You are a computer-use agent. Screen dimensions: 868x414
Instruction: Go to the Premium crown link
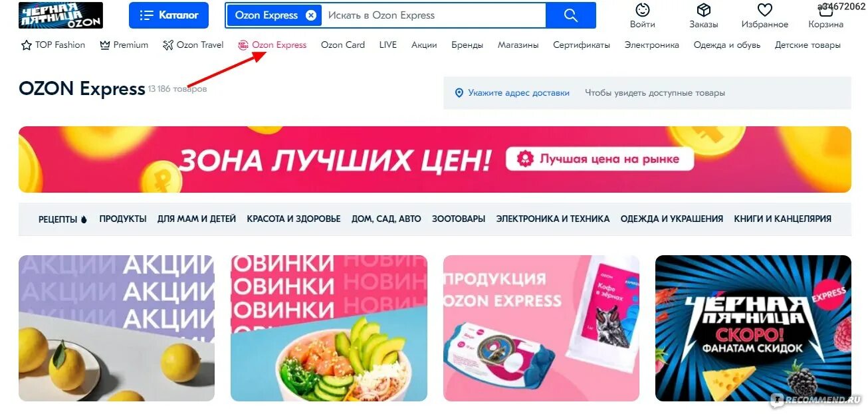click(124, 45)
